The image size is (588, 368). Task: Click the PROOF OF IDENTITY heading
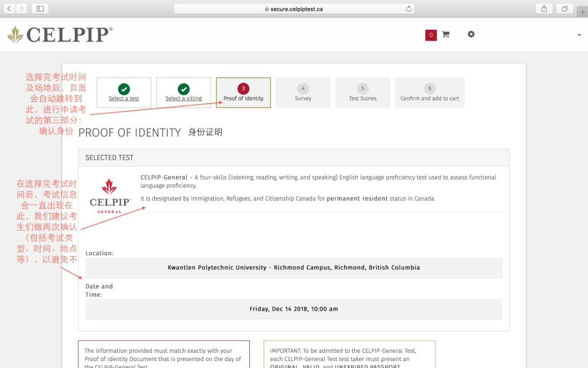coord(130,132)
